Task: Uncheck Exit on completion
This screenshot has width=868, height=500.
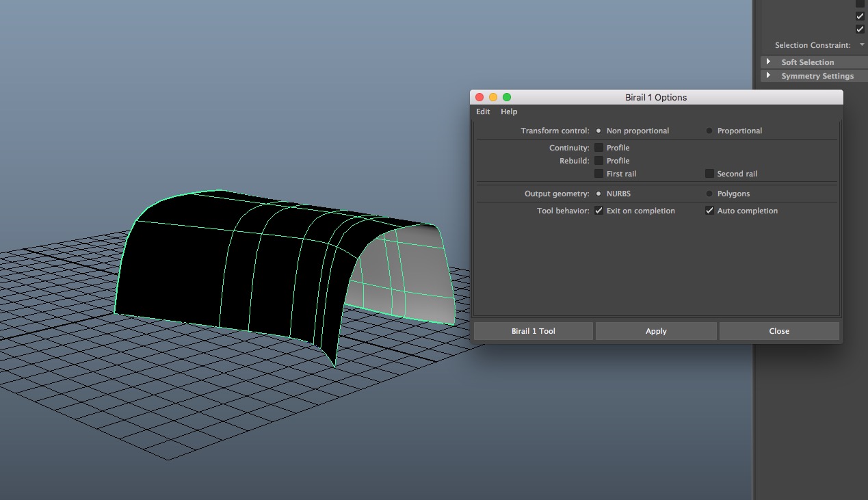Action: (x=599, y=211)
